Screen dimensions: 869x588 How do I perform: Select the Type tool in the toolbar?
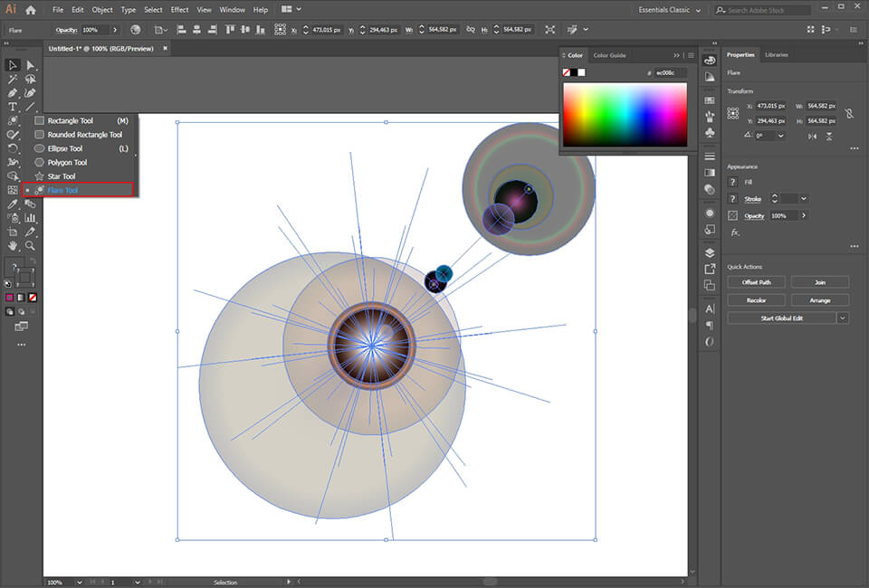(x=13, y=107)
